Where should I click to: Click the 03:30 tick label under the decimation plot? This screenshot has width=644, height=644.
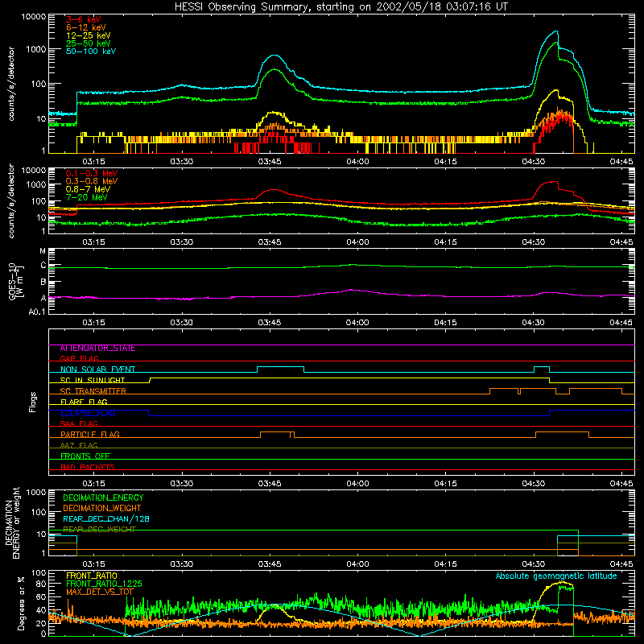pyautogui.click(x=182, y=564)
